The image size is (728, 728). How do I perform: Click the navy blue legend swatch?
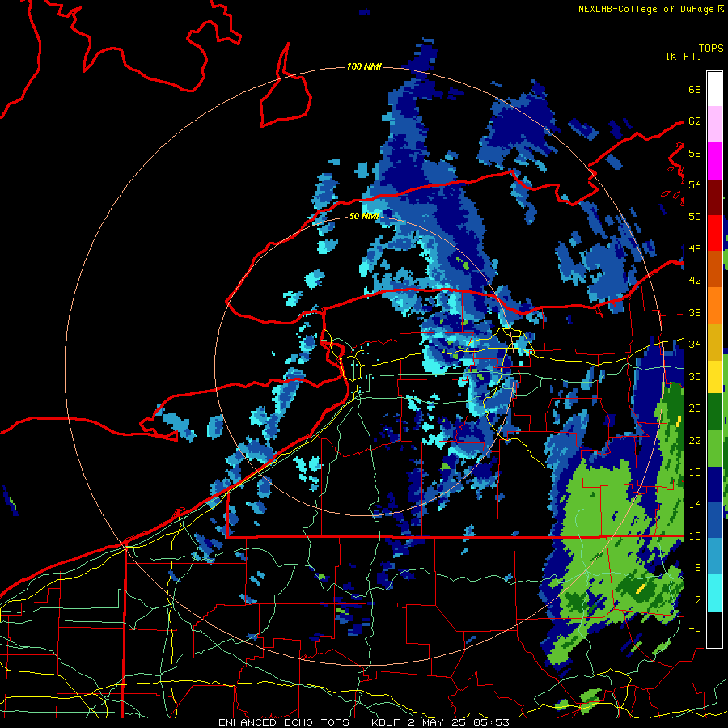pyautogui.click(x=714, y=485)
